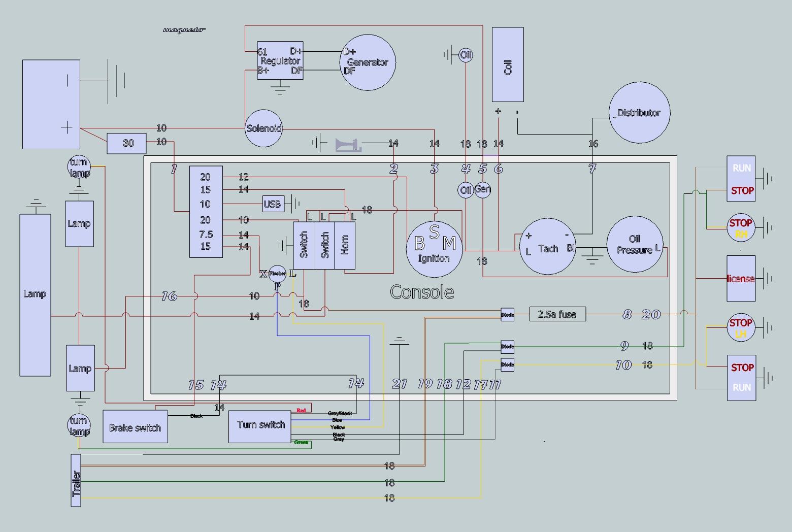The height and width of the screenshot is (532, 792).
Task: Click connector number 15 on console edge
Action: pyautogui.click(x=196, y=385)
